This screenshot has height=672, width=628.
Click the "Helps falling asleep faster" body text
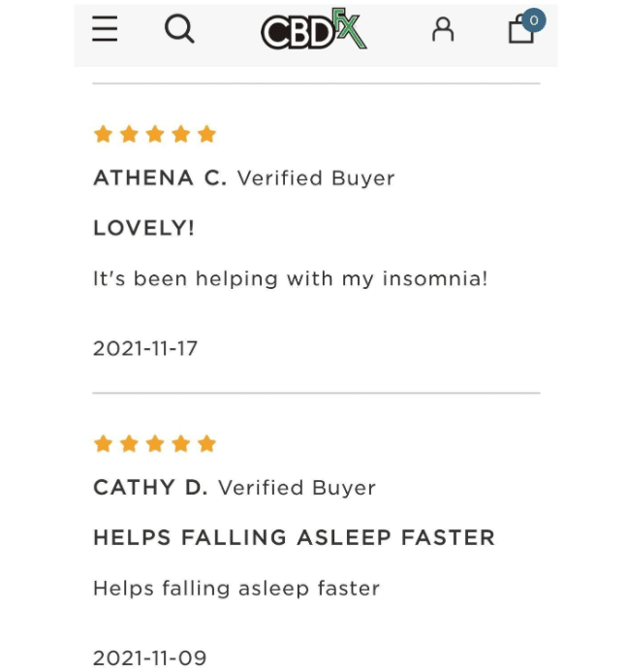point(235,589)
